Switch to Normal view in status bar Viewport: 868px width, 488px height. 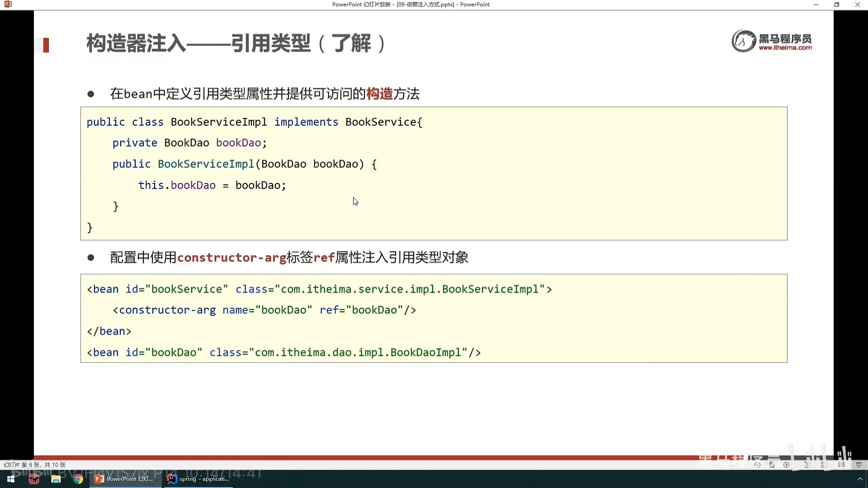pos(807,465)
